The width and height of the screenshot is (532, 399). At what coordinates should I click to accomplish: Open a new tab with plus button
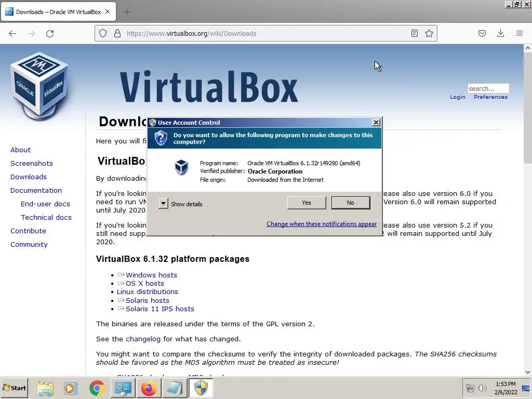[127, 12]
